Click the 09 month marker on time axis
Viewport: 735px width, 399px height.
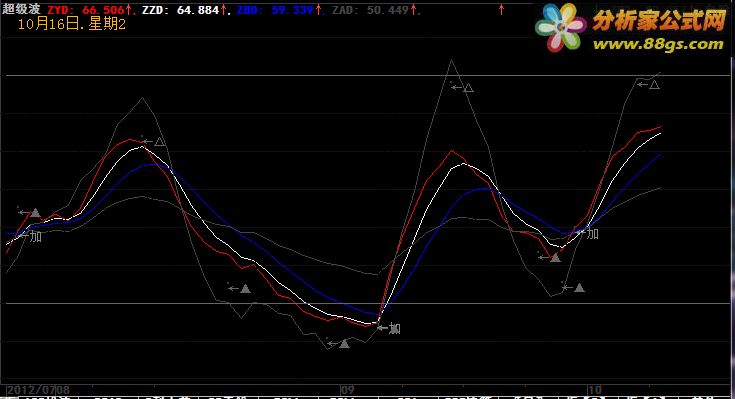pyautogui.click(x=347, y=390)
